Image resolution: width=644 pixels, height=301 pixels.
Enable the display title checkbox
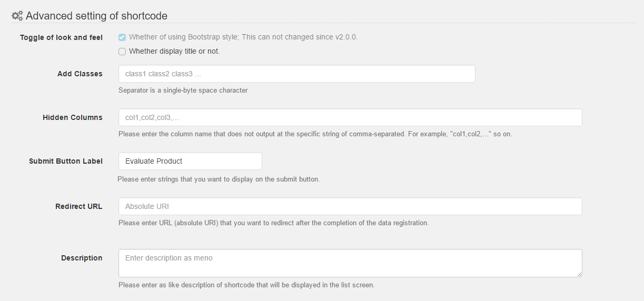tap(122, 52)
